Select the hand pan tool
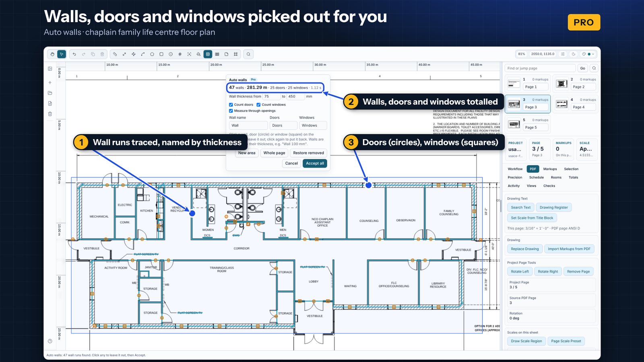Screen dimensions: 644x362 pyautogui.click(x=52, y=54)
